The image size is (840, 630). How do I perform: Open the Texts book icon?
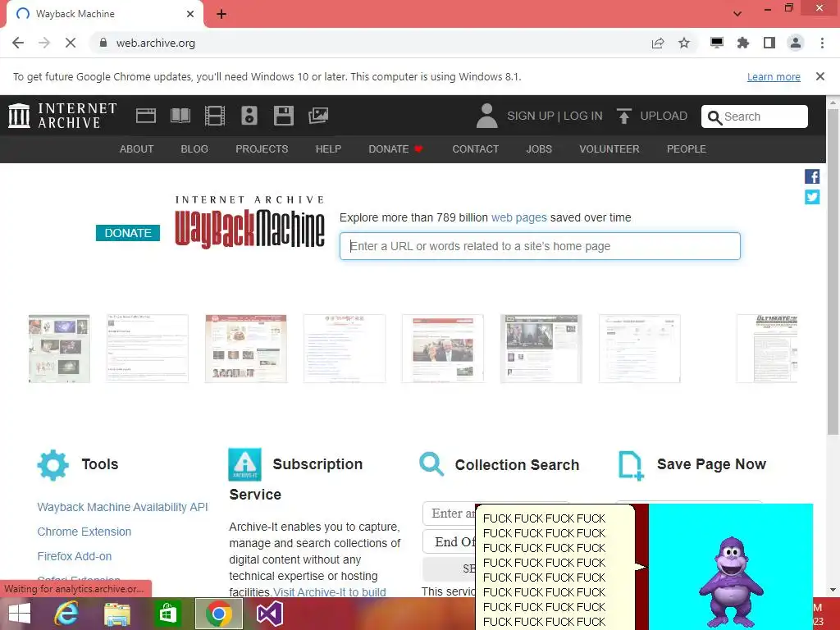(x=180, y=116)
